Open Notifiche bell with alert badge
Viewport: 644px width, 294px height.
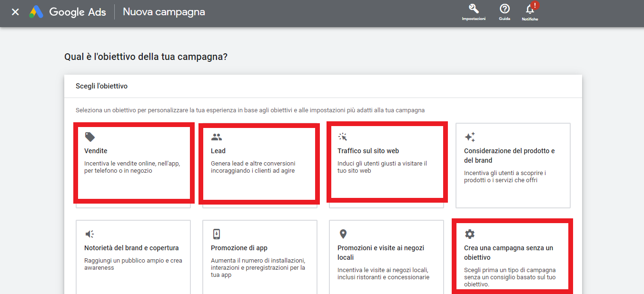(530, 10)
